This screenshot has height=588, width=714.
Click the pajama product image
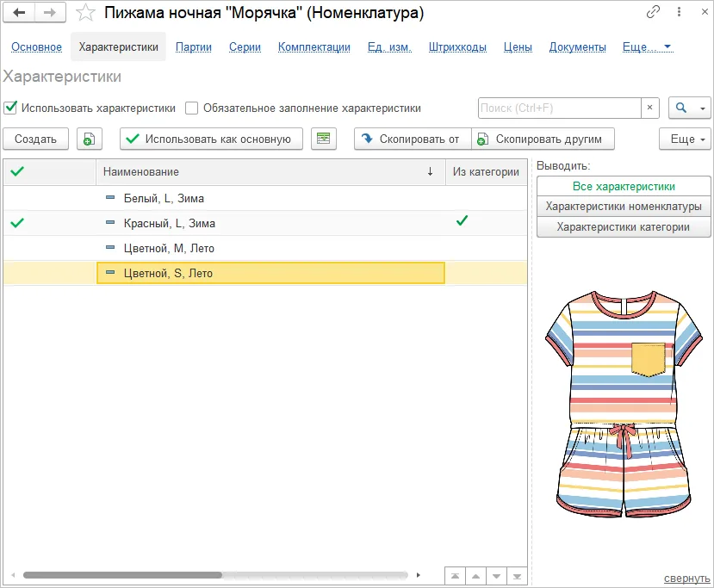(x=624, y=404)
